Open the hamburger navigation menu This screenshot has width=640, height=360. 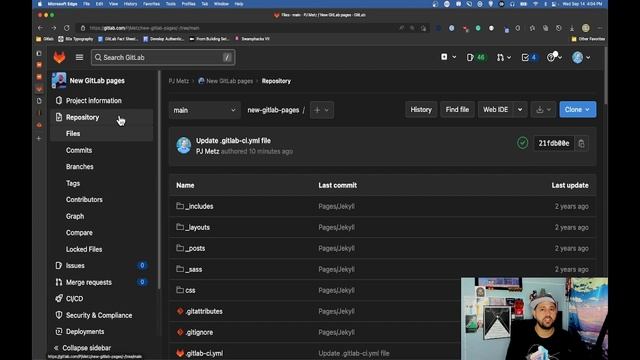(x=79, y=58)
